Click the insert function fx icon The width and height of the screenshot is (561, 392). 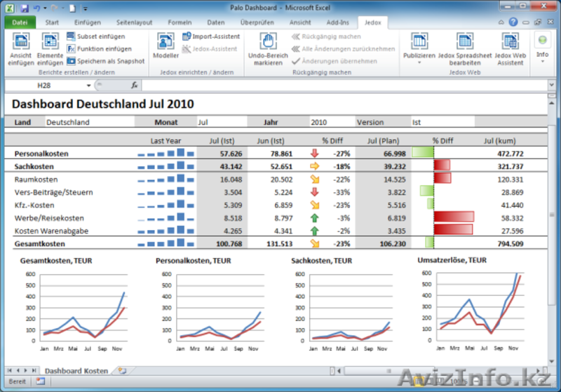[x=135, y=86]
